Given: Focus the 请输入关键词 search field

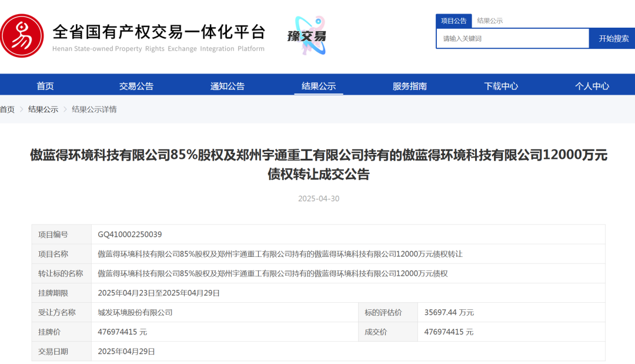Looking at the screenshot, I should (x=512, y=38).
